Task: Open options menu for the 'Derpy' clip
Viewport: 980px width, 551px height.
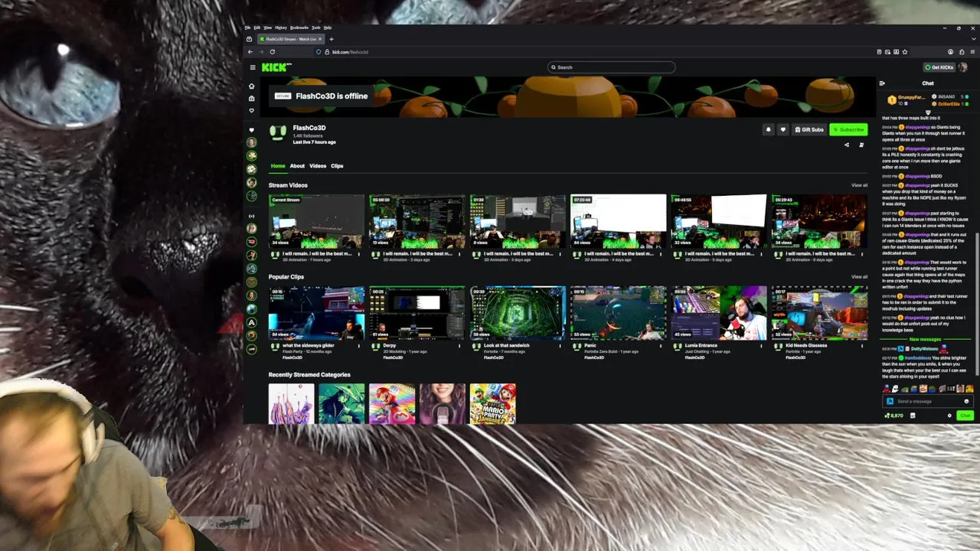Action: coord(459,346)
